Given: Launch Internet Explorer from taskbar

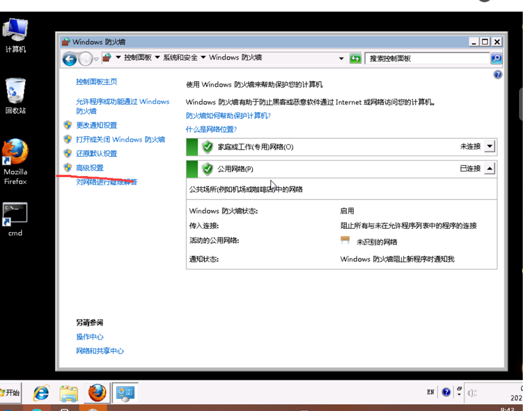Looking at the screenshot, I should pyautogui.click(x=41, y=393).
